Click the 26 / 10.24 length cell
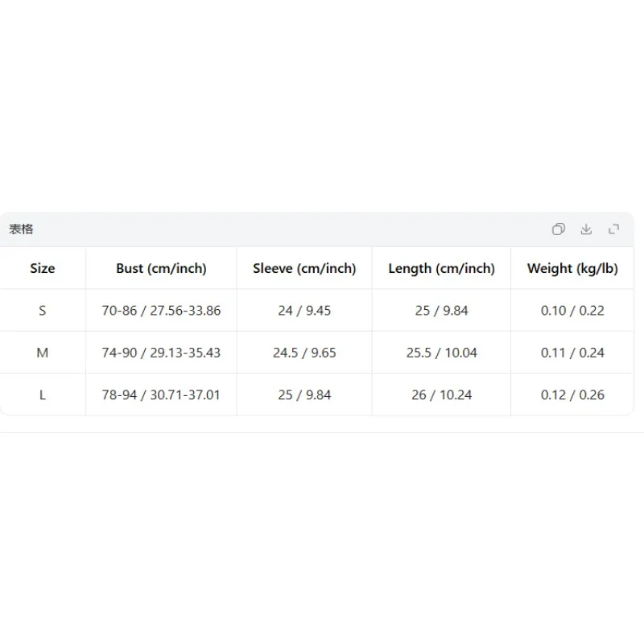Image resolution: width=644 pixels, height=644 pixels. coord(441,394)
